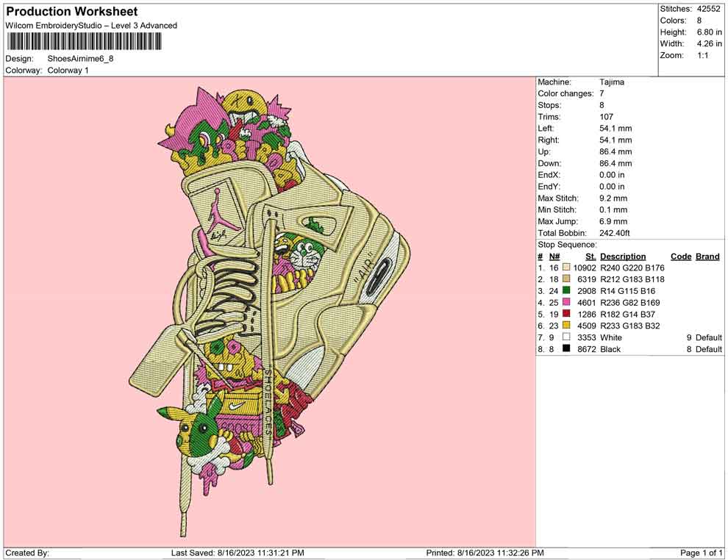
Task: Click the Description column header
Action: [623, 256]
